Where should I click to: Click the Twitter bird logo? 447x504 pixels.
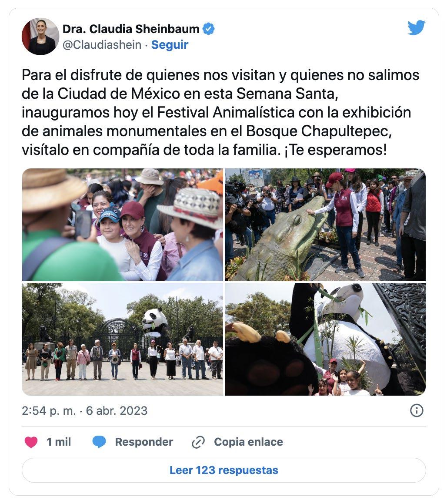[416, 28]
